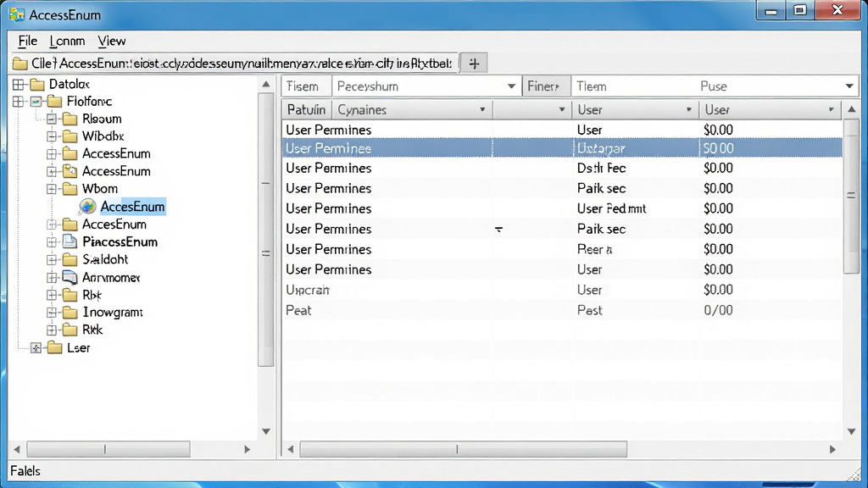Click the Saldoht folder icon
This screenshot has height=488, width=868.
point(70,259)
